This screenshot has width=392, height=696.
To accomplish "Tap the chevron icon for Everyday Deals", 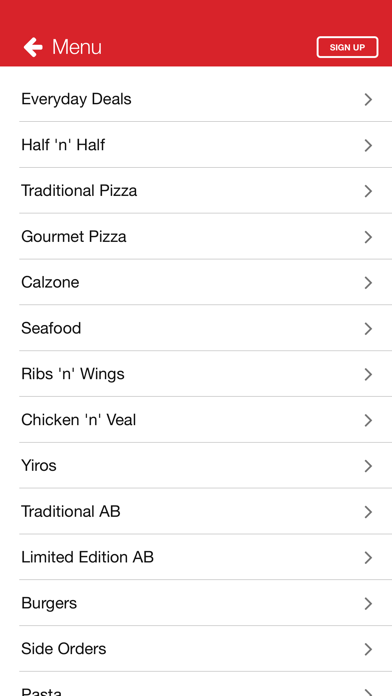I will coord(368,99).
